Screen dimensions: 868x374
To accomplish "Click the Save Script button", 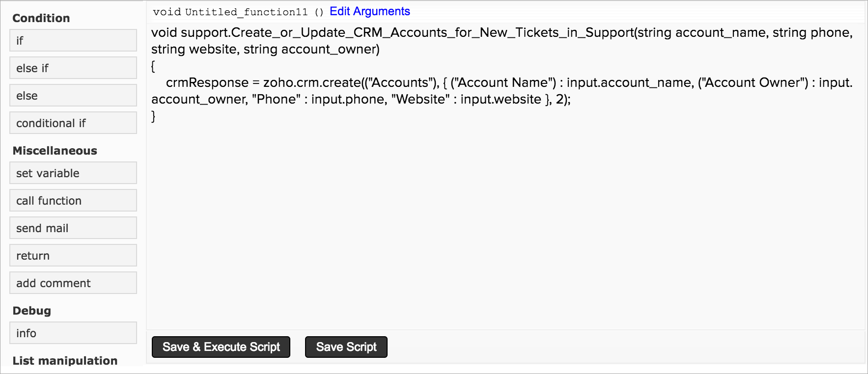I will point(346,347).
